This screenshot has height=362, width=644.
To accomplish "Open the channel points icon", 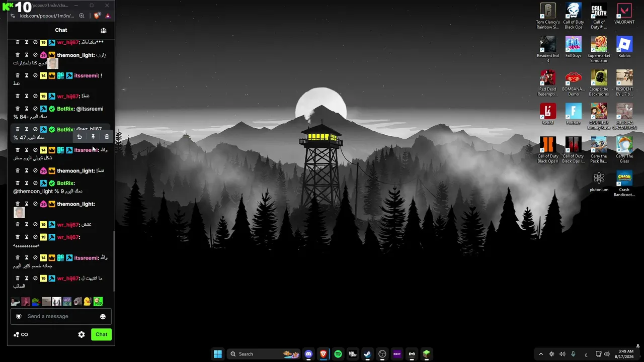I will click(x=17, y=334).
